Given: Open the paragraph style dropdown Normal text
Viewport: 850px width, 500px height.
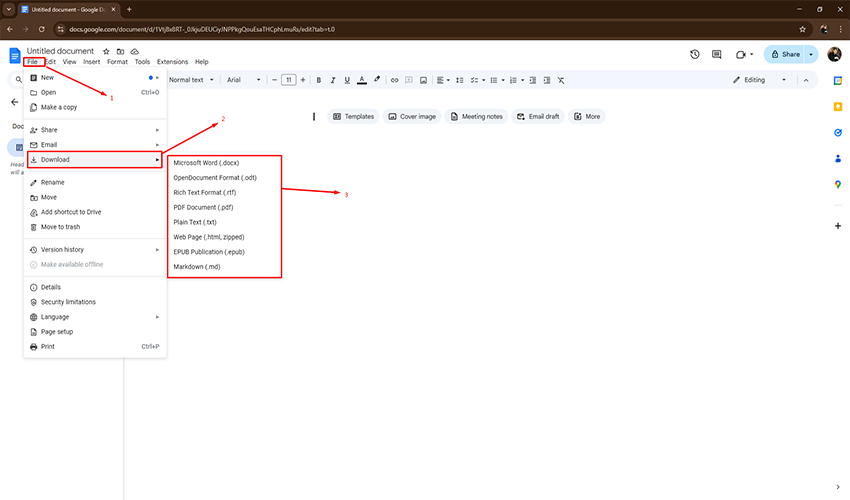Looking at the screenshot, I should coord(191,80).
